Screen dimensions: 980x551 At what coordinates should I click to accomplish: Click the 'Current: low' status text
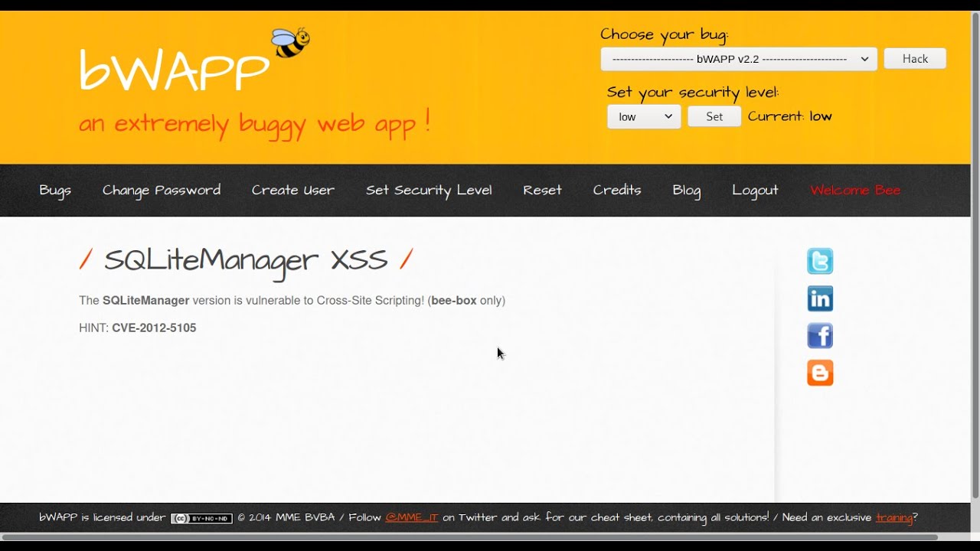790,116
